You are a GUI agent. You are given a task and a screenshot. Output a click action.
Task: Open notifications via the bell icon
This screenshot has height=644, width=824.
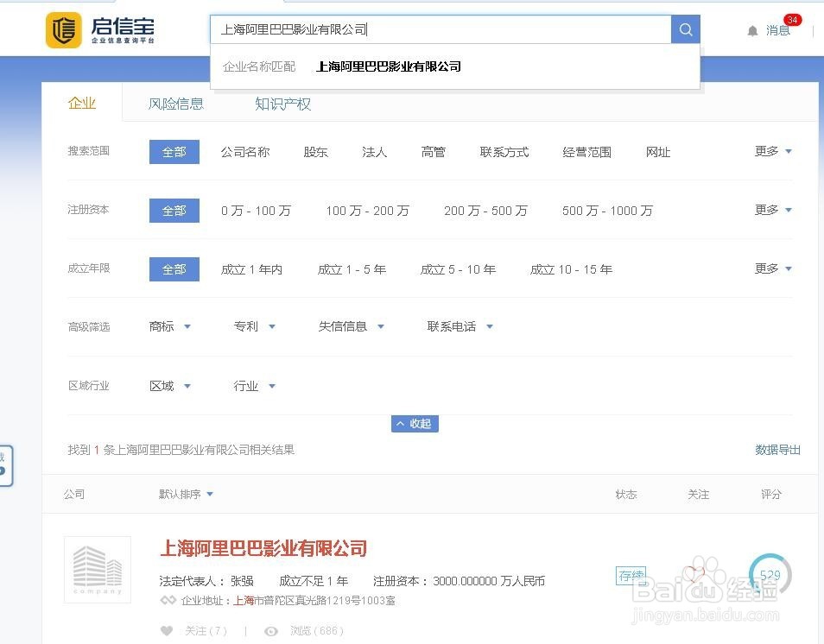click(x=752, y=29)
